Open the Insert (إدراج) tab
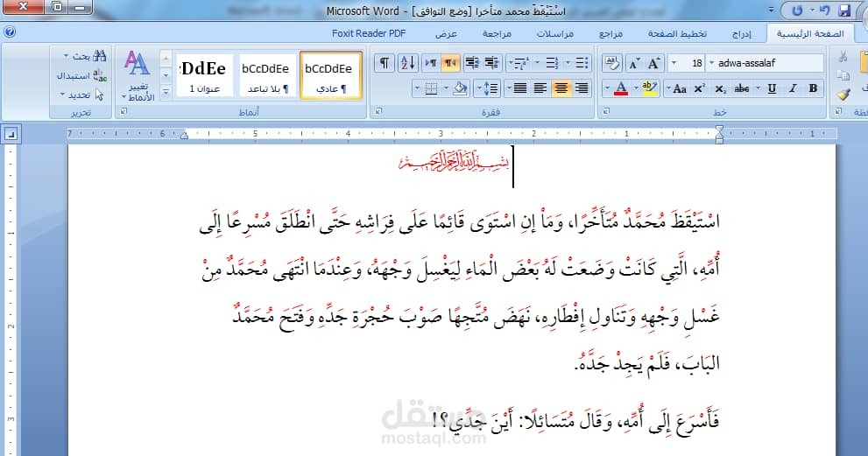 (x=742, y=34)
